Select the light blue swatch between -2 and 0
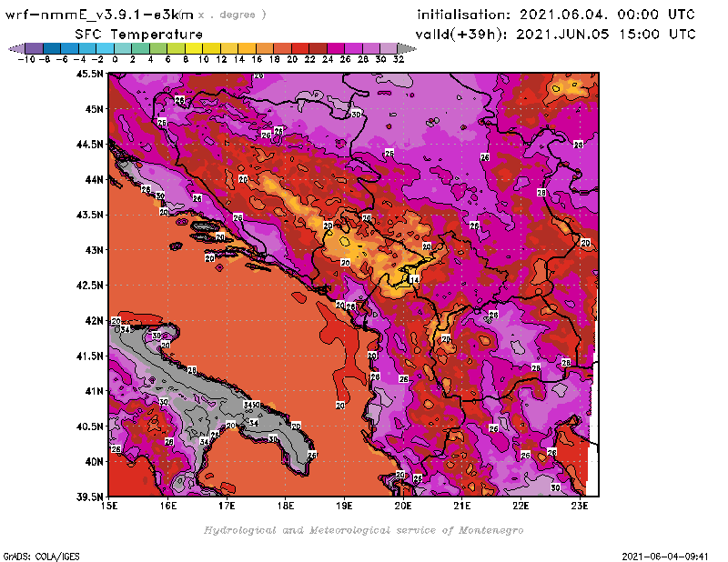This screenshot has width=728, height=562. tap(105, 48)
